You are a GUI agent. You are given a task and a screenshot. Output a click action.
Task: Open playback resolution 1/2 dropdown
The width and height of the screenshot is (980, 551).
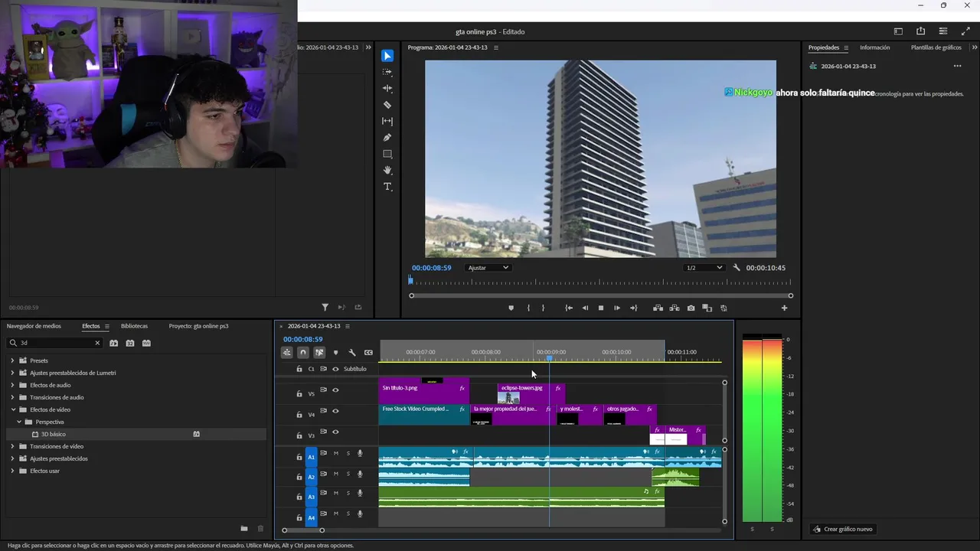pos(704,268)
